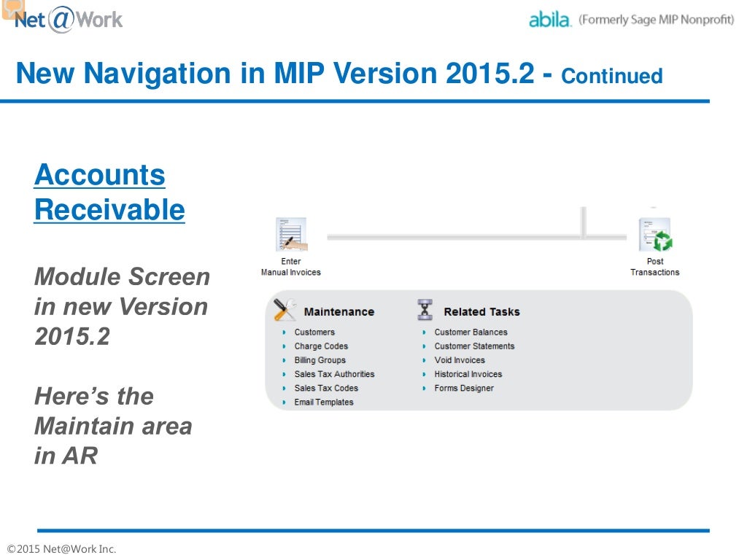The image size is (747, 560).
Task: Click the abila logo
Action: [550, 20]
